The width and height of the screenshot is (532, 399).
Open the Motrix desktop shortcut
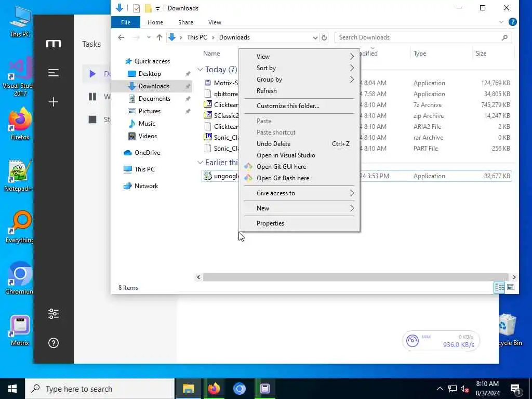20,330
